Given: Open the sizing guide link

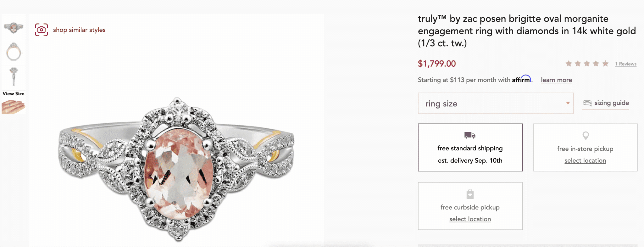Looking at the screenshot, I should pos(611,103).
